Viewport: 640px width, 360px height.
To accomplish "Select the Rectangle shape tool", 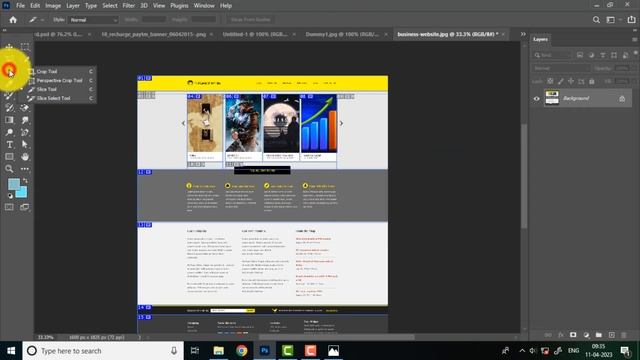I will click(x=9, y=157).
